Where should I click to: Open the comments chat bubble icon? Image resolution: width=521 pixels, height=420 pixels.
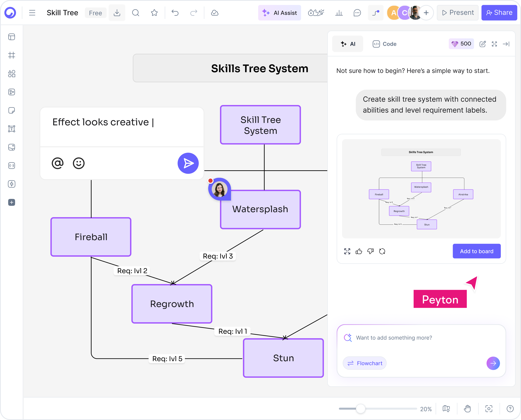[357, 13]
